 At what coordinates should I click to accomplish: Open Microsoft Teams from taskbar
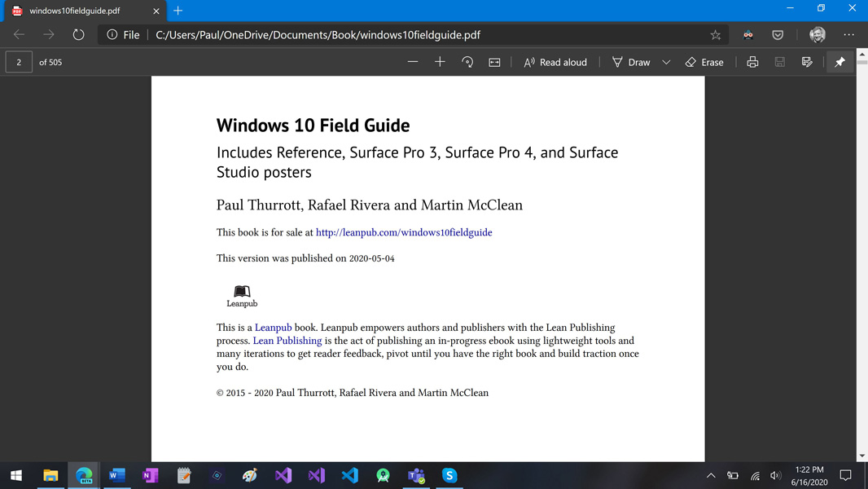click(416, 475)
